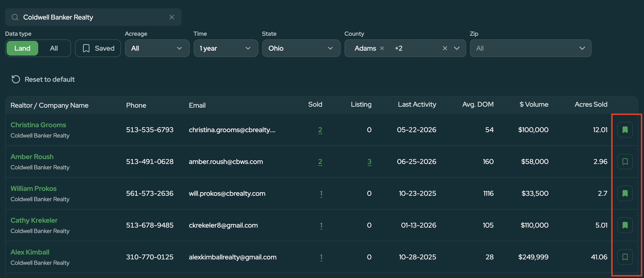Click phone number 561-573-2636
Viewport: 644px width, 278px height.
coord(149,193)
